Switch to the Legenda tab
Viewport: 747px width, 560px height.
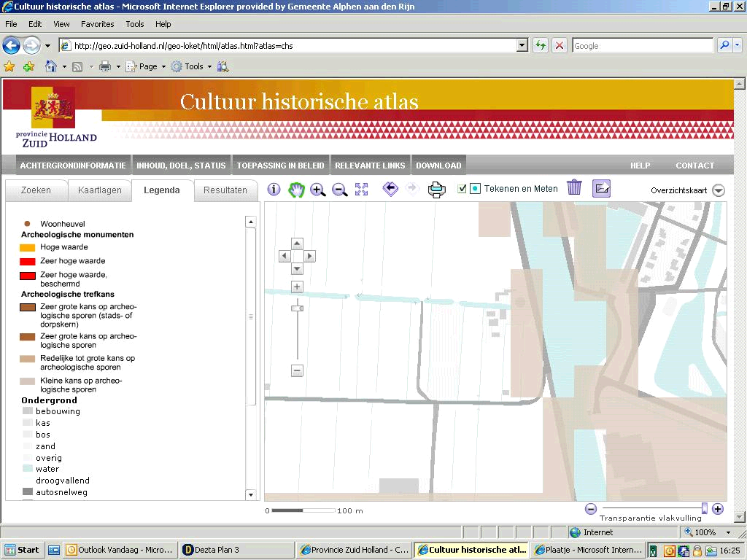point(162,190)
